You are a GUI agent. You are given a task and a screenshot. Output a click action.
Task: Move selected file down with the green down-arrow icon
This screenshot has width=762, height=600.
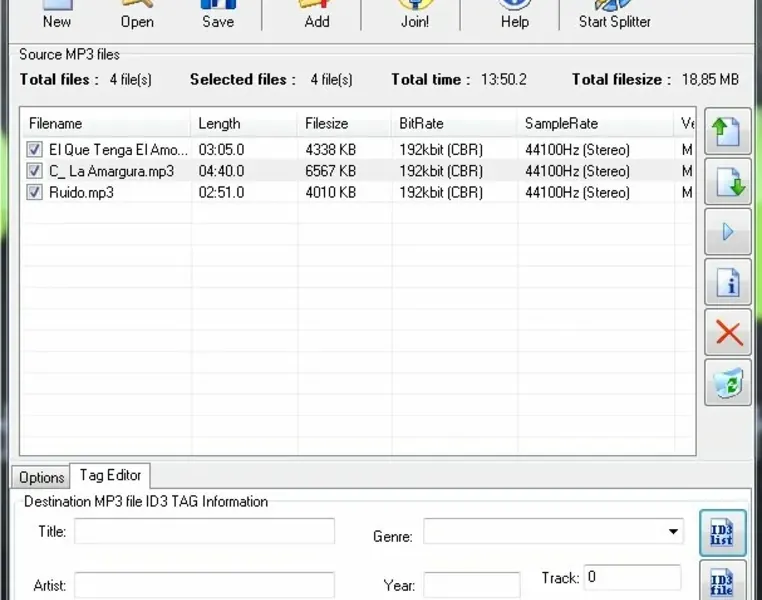click(x=727, y=182)
